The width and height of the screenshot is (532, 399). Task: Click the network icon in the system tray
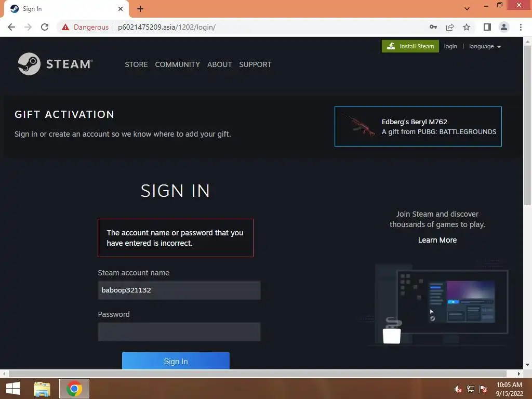[471, 389]
